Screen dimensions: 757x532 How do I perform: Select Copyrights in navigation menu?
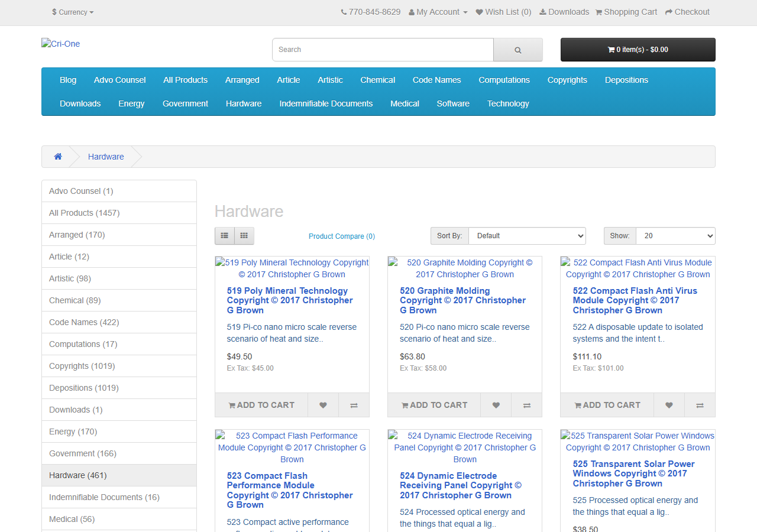click(x=567, y=80)
